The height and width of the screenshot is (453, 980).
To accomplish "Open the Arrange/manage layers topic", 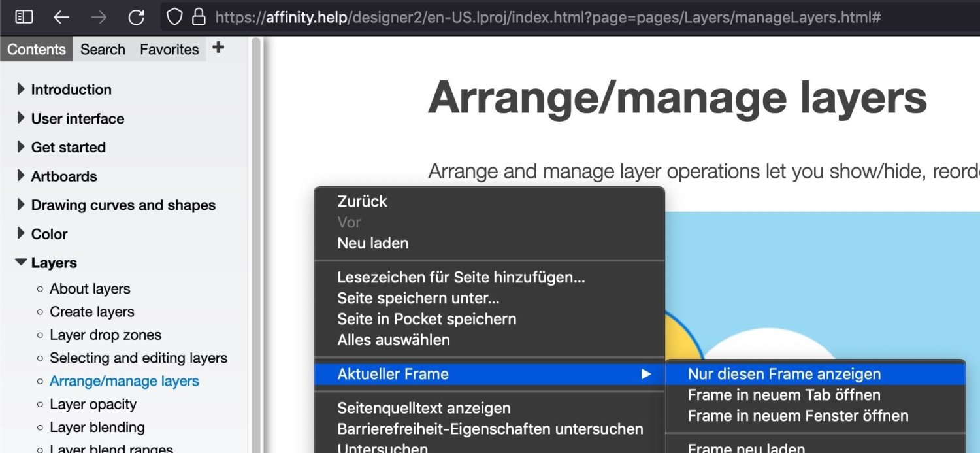I will (x=124, y=381).
